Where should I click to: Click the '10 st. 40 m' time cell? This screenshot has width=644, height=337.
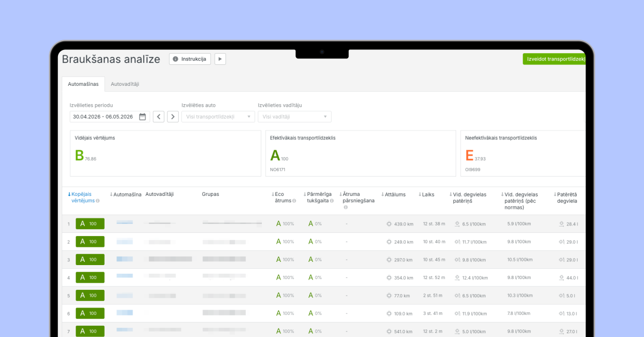coord(434,242)
